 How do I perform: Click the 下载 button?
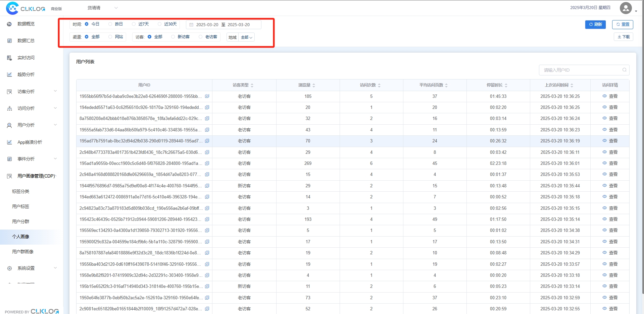624,37
